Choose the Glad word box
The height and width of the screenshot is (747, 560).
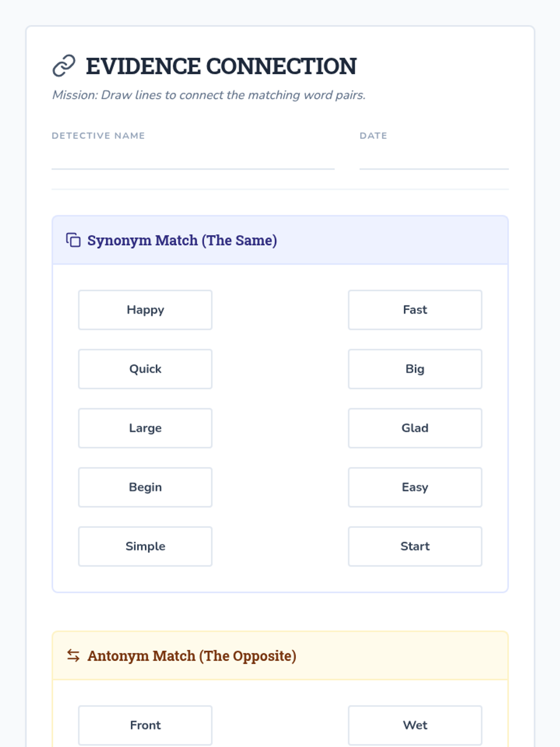[x=415, y=428]
